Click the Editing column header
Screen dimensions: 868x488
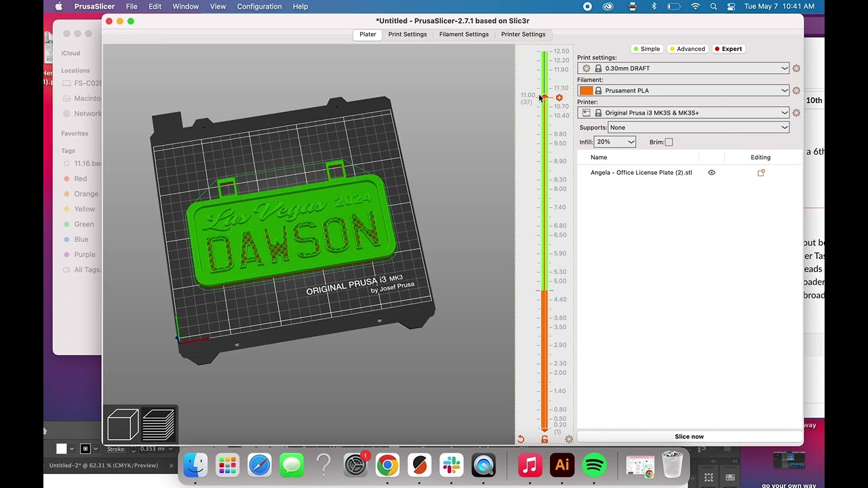[760, 157]
